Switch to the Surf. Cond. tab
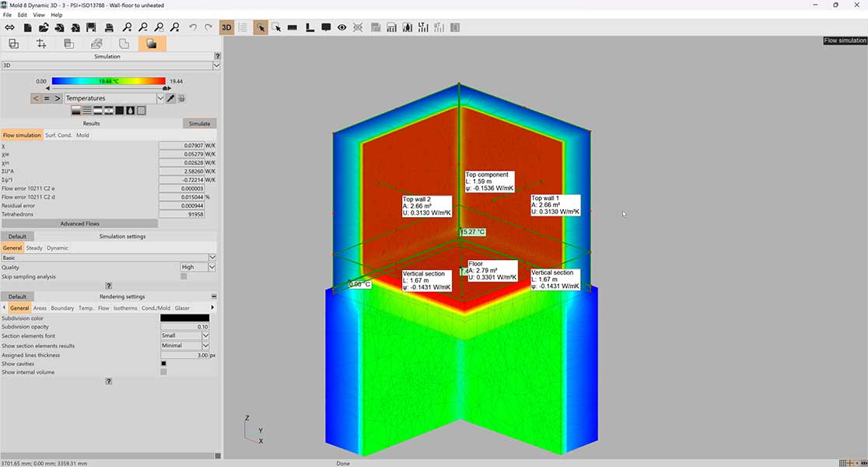Screen dimensions: 868x467 pyautogui.click(x=58, y=135)
